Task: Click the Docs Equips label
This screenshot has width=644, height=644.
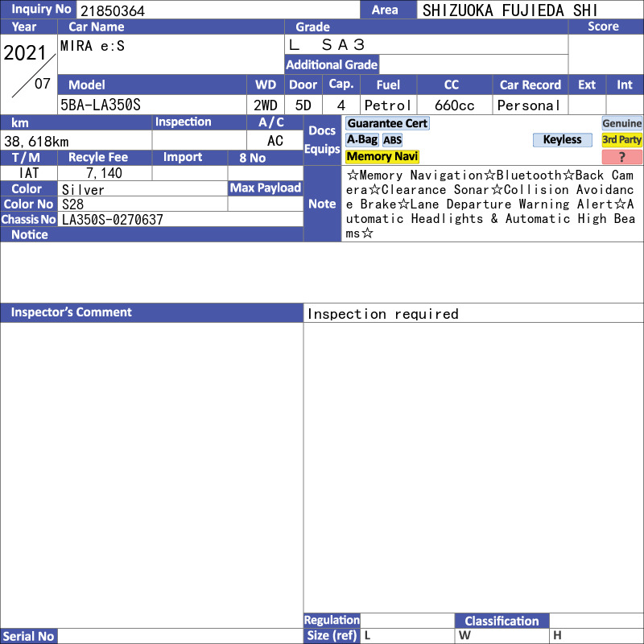Action: pos(322,139)
